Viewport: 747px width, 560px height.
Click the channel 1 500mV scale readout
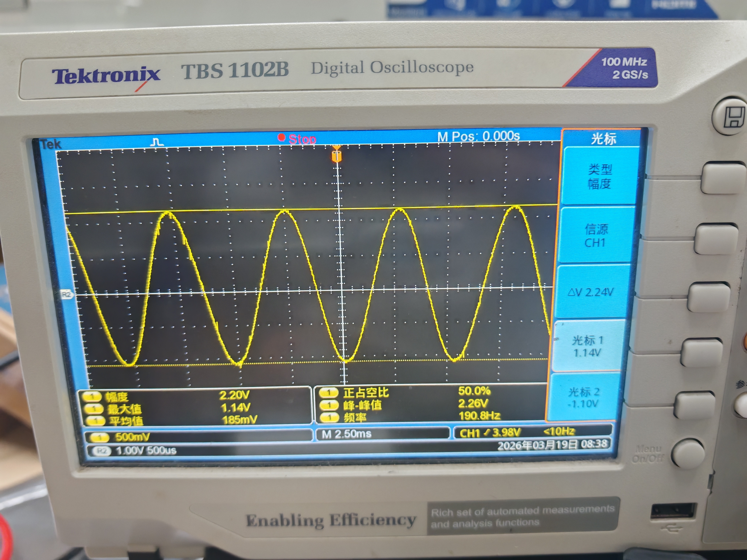pyautogui.click(x=199, y=436)
